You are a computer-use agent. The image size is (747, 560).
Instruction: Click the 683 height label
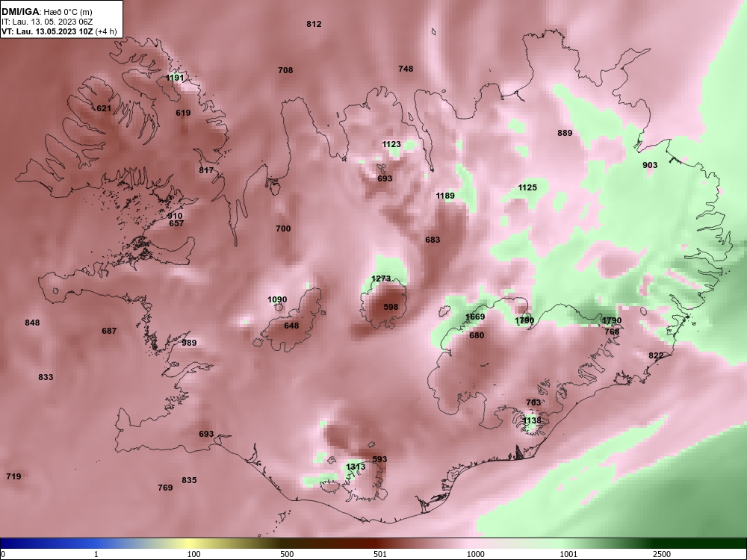click(x=433, y=240)
